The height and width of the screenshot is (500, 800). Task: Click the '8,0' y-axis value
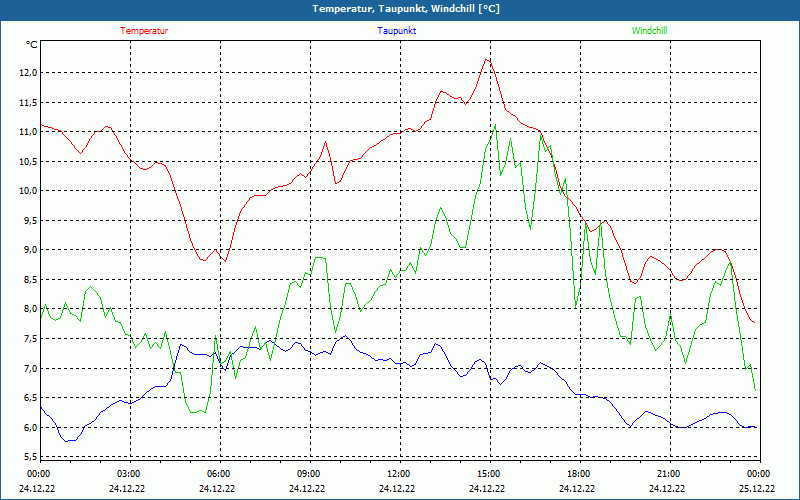(x=31, y=309)
